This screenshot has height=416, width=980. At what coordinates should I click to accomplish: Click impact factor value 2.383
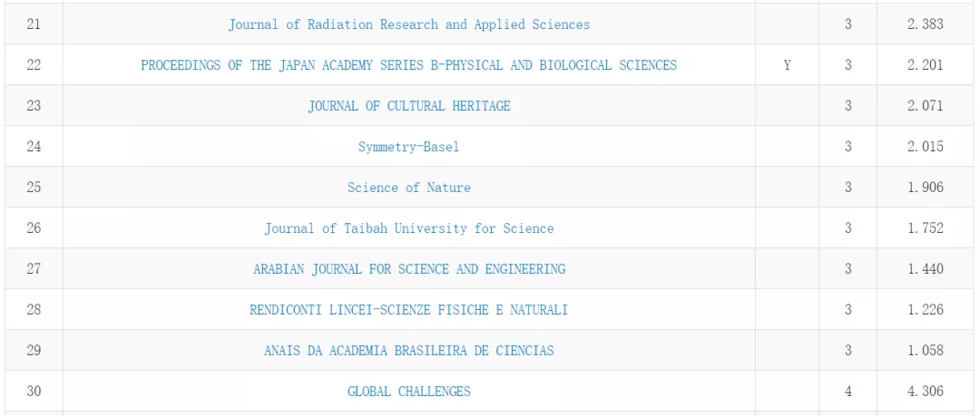[x=925, y=24]
